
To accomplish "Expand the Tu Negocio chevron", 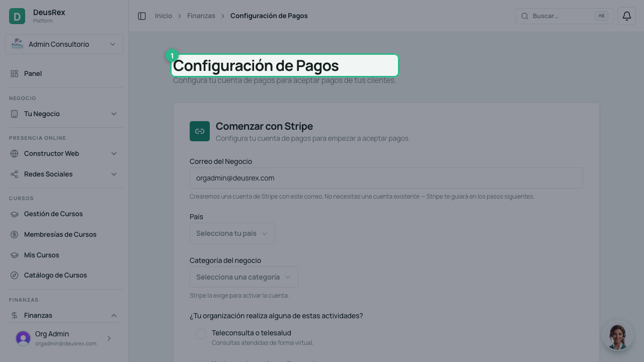I will pyautogui.click(x=114, y=114).
